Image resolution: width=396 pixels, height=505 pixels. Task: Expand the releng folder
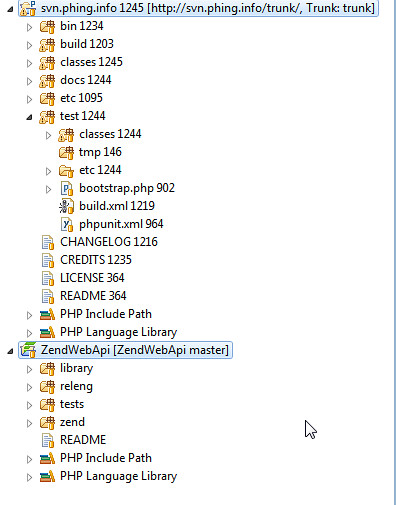tap(29, 387)
